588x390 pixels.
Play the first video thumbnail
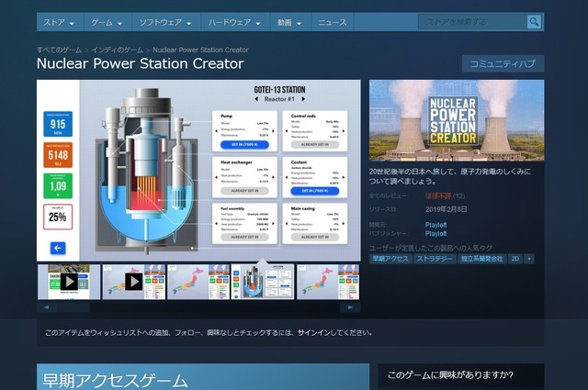pos(69,282)
